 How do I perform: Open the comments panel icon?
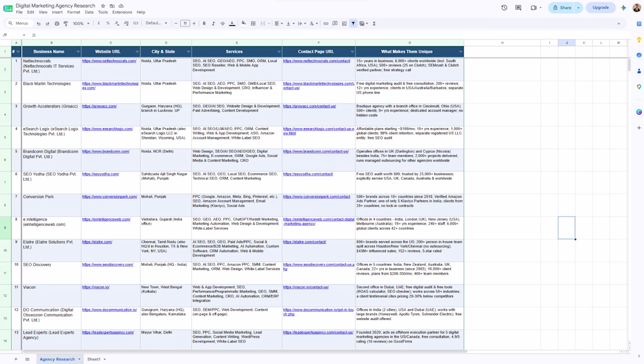click(x=518, y=8)
